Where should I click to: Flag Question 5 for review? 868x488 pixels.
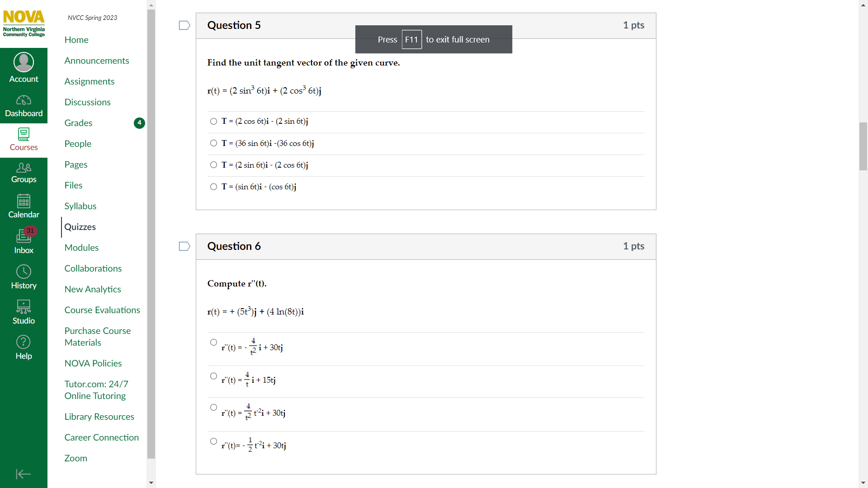click(184, 25)
